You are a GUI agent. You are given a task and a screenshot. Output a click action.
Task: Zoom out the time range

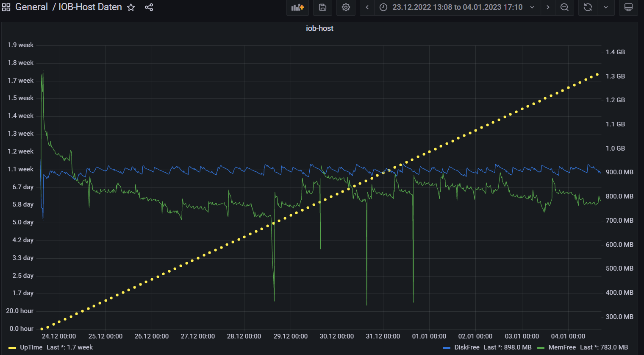(x=564, y=7)
